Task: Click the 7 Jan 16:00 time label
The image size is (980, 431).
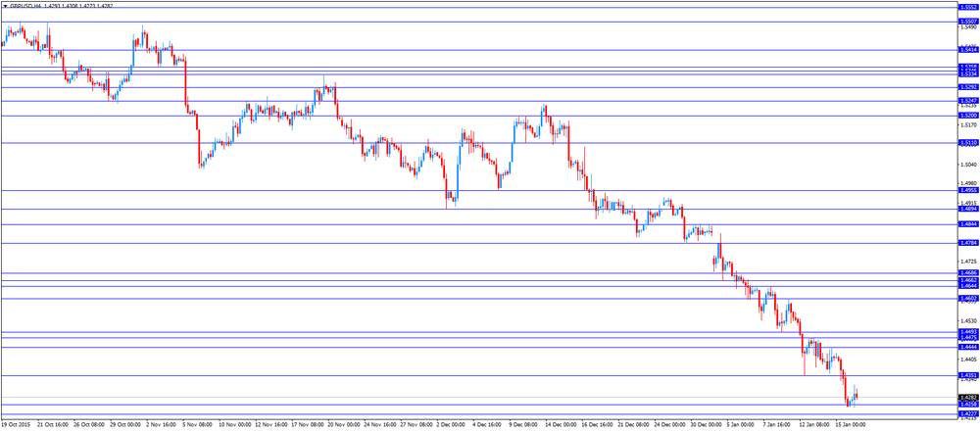Action: 777,424
